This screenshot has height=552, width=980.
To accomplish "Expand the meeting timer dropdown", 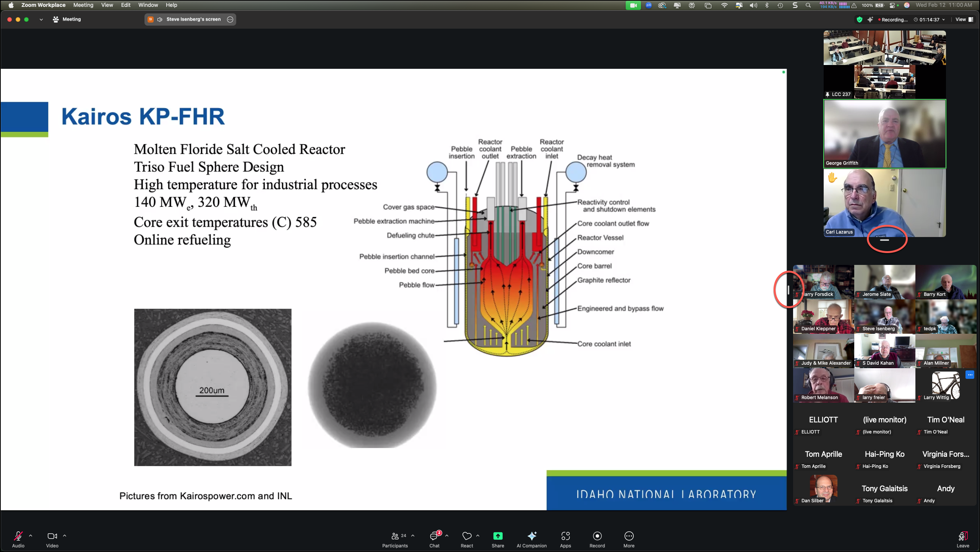I will [944, 19].
